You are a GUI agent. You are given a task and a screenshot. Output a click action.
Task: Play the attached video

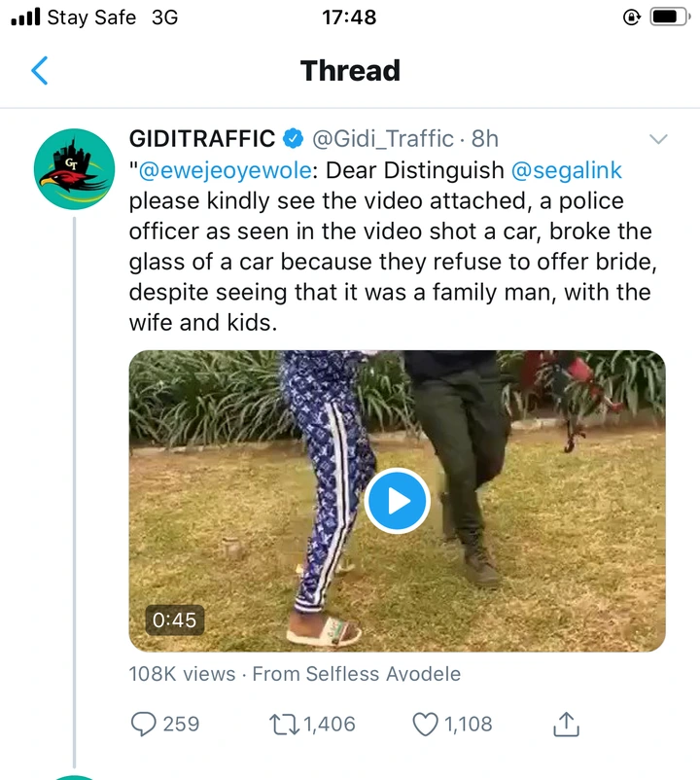[x=398, y=500]
